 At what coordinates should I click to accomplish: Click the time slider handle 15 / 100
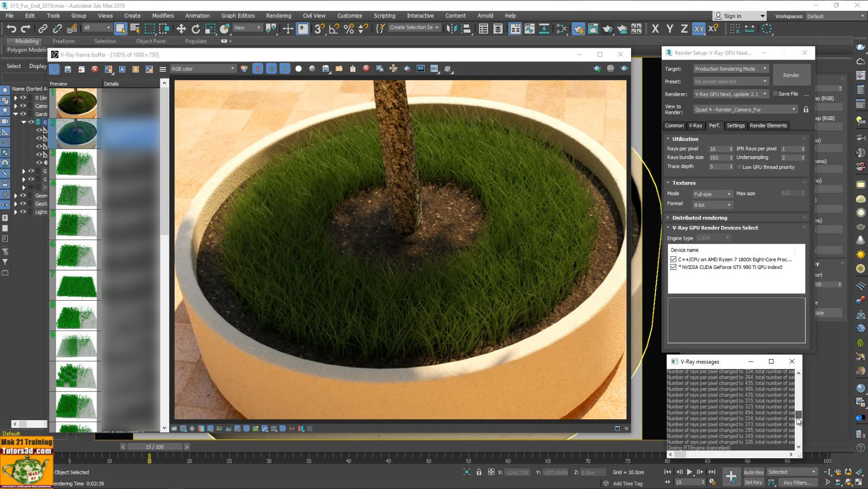click(x=155, y=447)
